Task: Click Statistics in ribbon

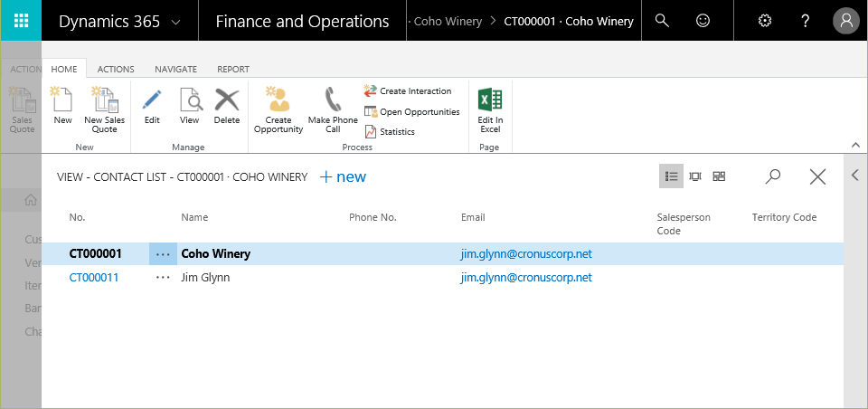Action: (390, 132)
